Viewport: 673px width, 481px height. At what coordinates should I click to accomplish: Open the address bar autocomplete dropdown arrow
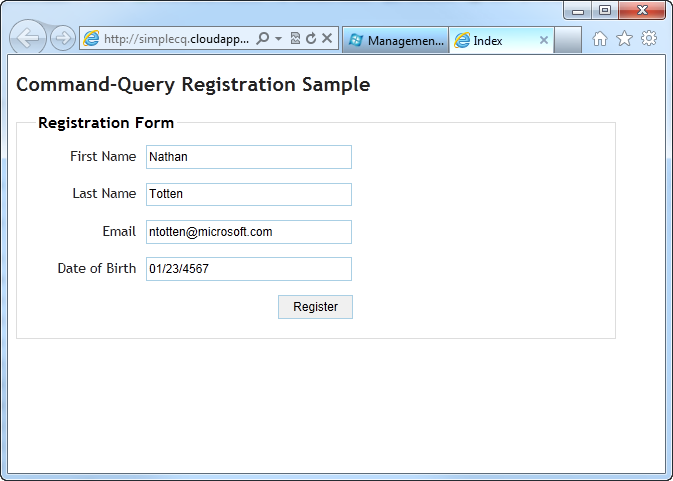pyautogui.click(x=278, y=39)
